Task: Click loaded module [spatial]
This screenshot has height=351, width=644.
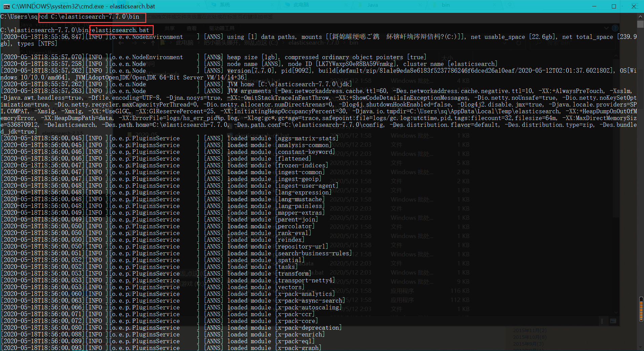Action: pyautogui.click(x=266, y=260)
